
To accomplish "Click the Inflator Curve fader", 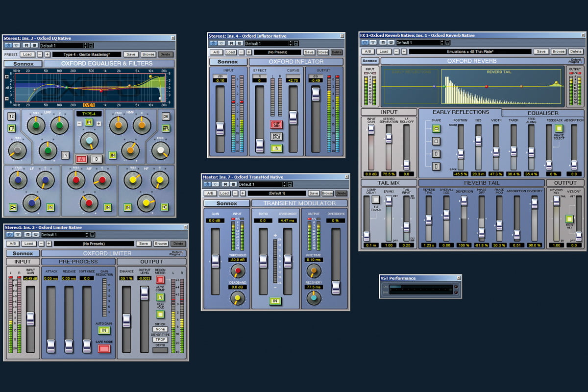I will coord(293,118).
